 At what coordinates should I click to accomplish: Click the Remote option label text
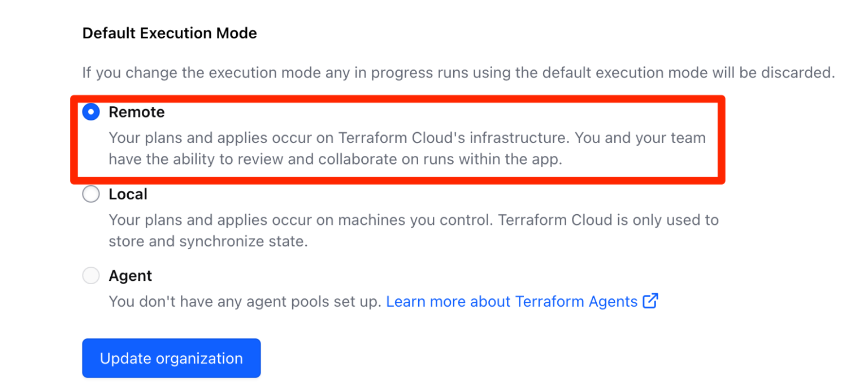pos(136,112)
